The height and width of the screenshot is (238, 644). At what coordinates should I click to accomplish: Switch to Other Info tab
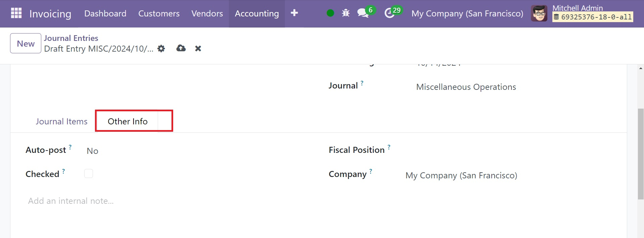[128, 121]
